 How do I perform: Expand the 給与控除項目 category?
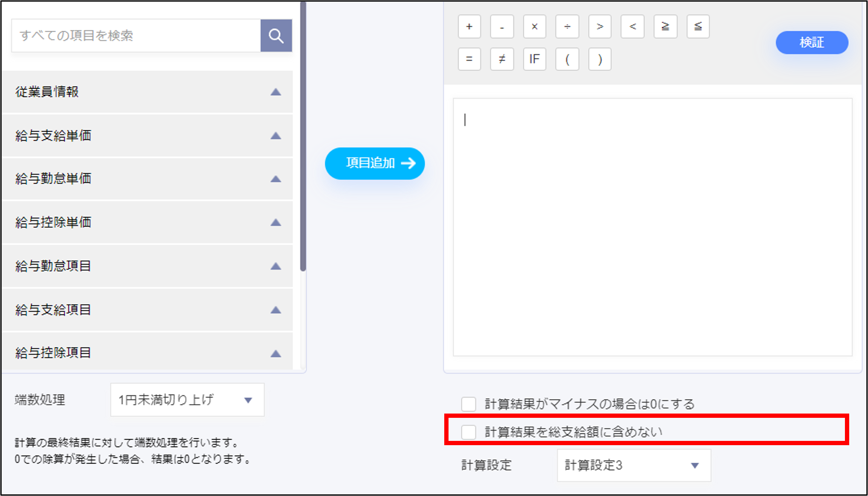(x=276, y=353)
